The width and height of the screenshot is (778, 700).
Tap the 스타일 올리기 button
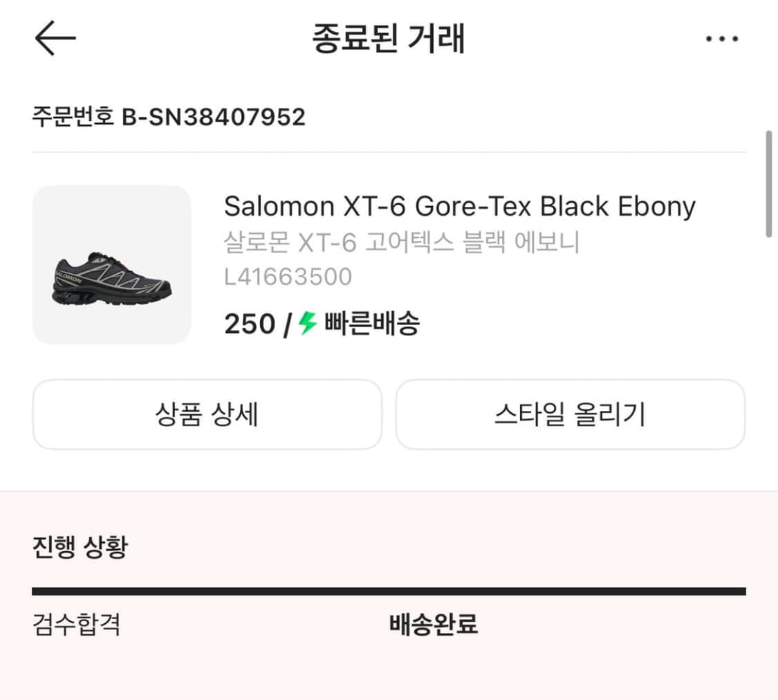pyautogui.click(x=571, y=414)
